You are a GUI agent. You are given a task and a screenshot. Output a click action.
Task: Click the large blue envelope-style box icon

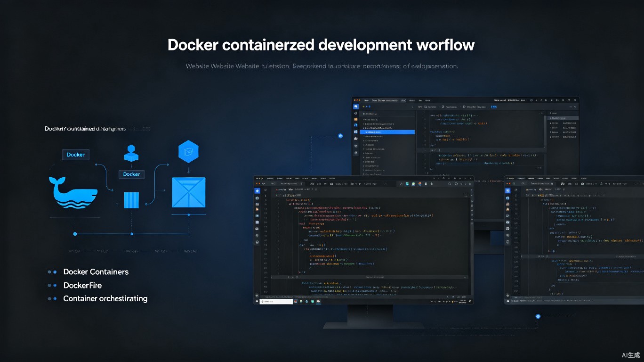click(x=188, y=192)
